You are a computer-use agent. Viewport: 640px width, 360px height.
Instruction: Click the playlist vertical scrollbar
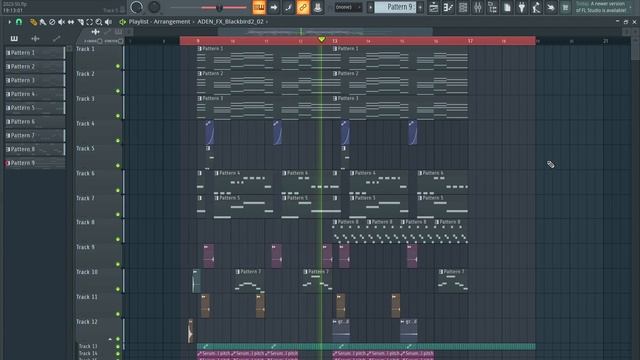click(636, 48)
